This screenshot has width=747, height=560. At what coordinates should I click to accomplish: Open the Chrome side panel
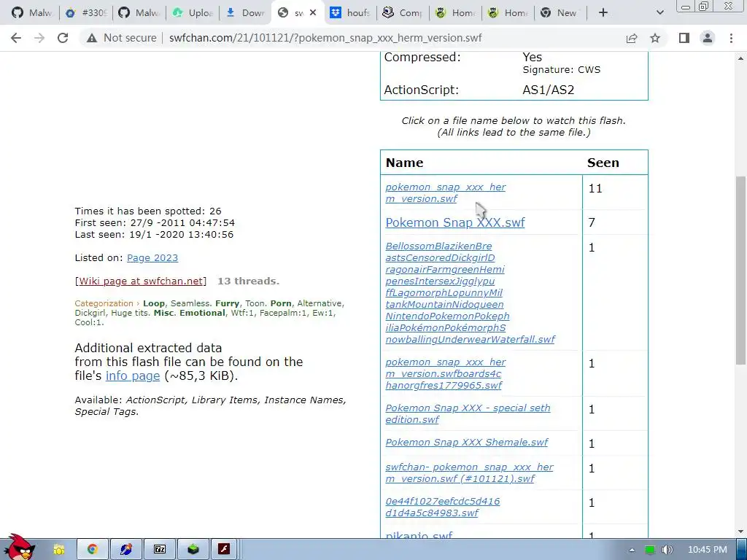pyautogui.click(x=684, y=38)
